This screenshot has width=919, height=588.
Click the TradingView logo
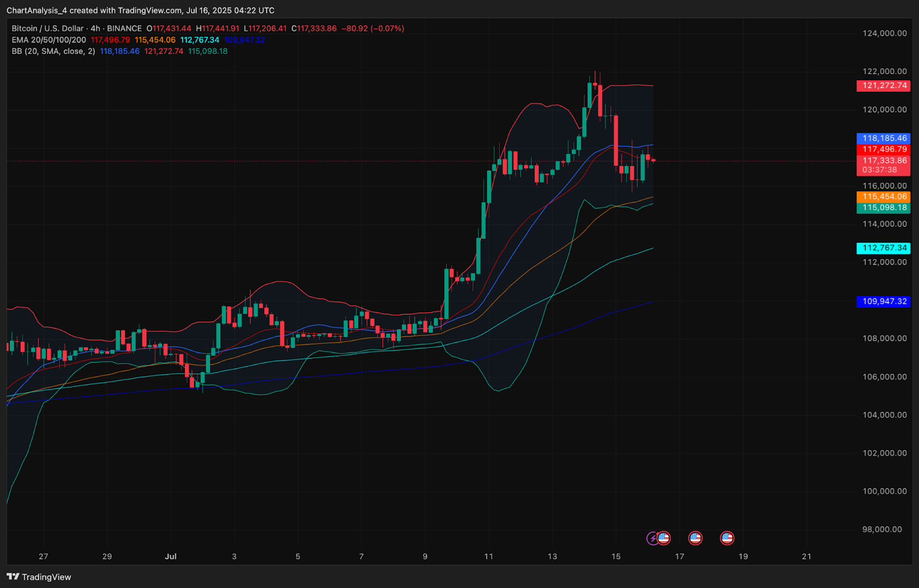pos(39,577)
